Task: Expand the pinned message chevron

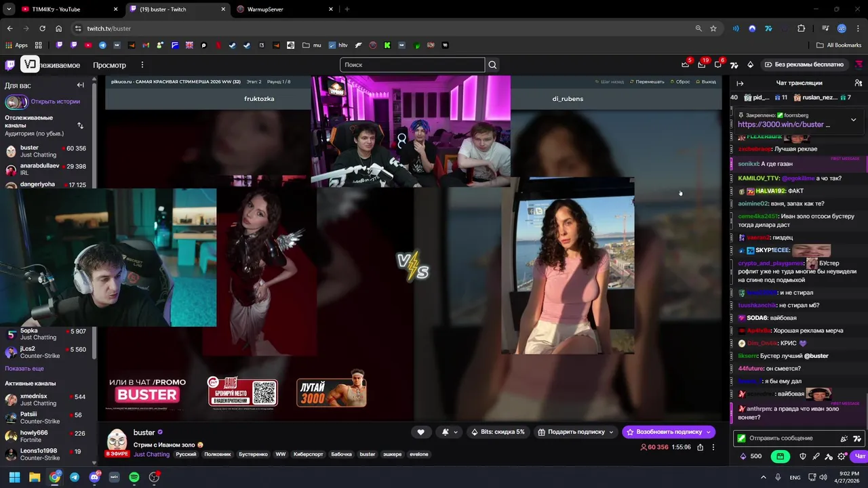Action: 853,120
